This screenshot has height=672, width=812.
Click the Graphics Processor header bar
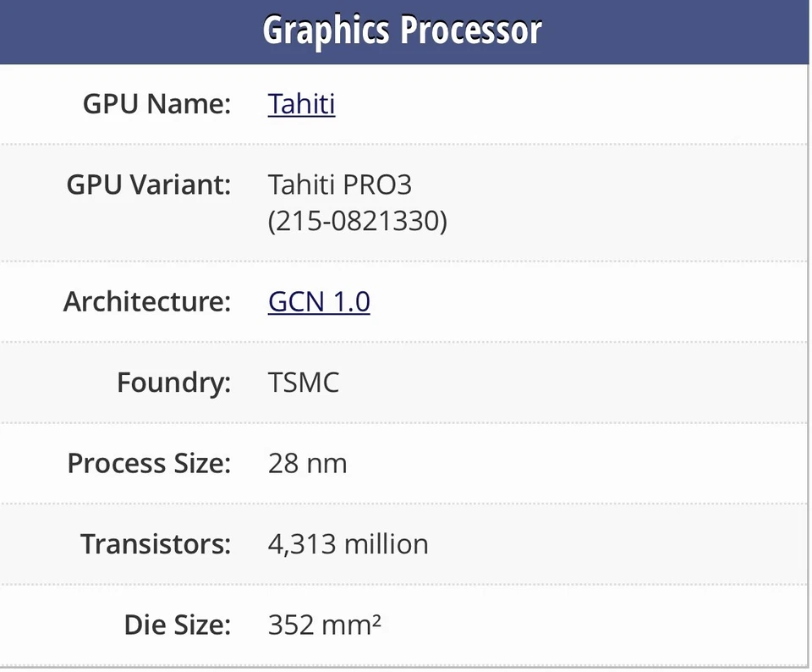[x=403, y=30]
